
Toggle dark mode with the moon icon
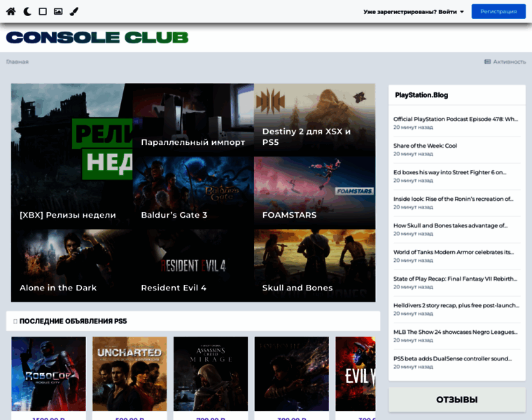pos(27,11)
